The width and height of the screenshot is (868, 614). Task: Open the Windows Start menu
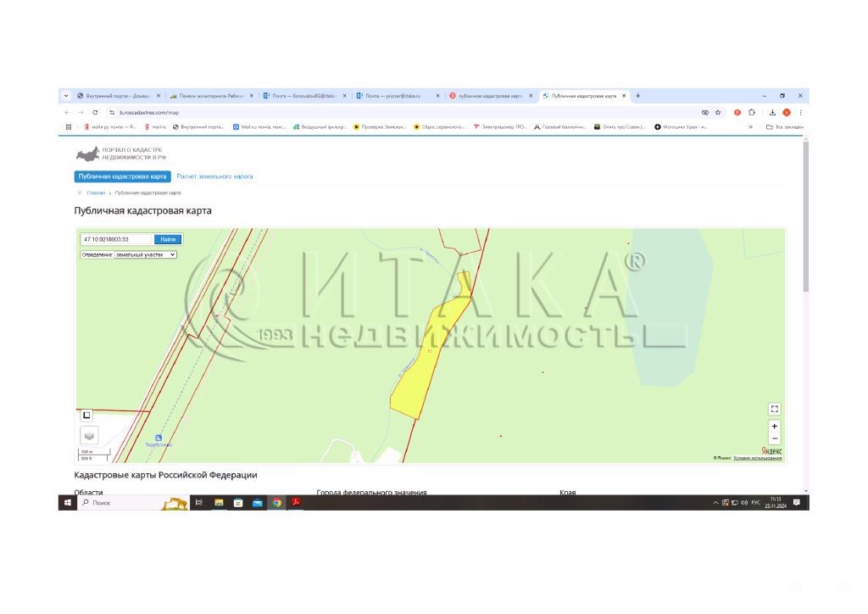click(x=68, y=503)
